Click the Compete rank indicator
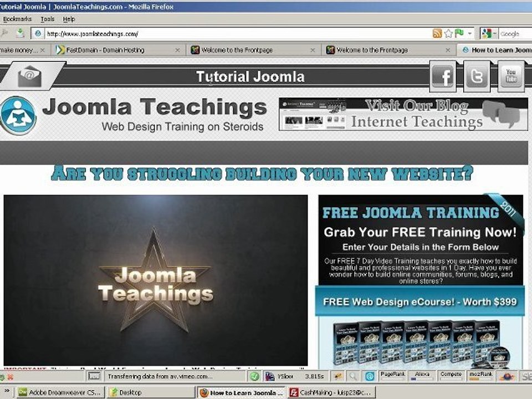The height and width of the screenshot is (399, 532). coord(451,376)
